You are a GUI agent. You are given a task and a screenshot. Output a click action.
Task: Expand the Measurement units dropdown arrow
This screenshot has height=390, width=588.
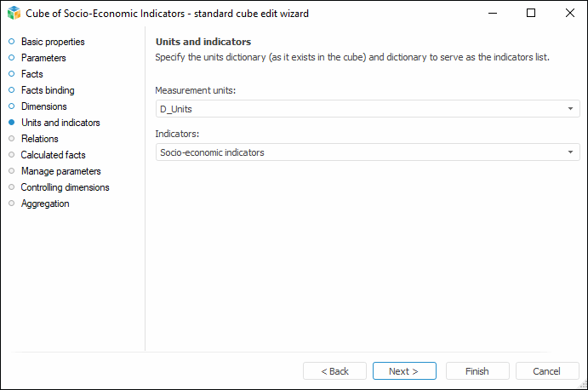point(571,109)
